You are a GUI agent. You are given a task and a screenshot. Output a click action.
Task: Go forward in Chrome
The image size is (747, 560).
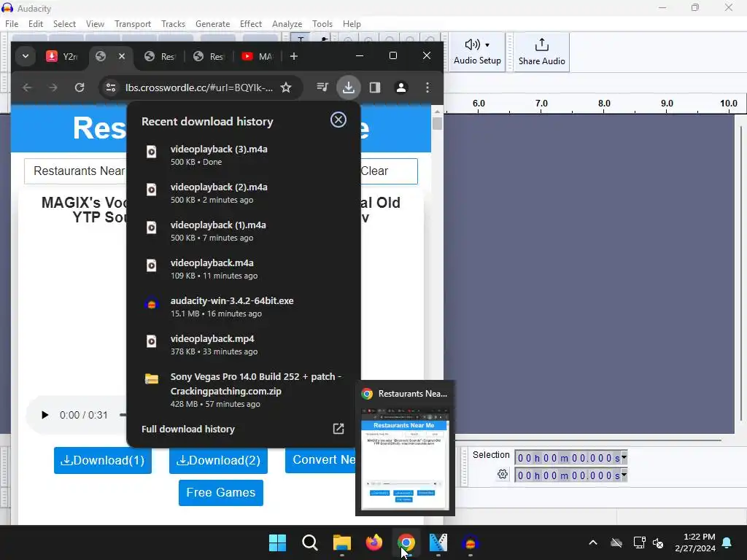[53, 87]
